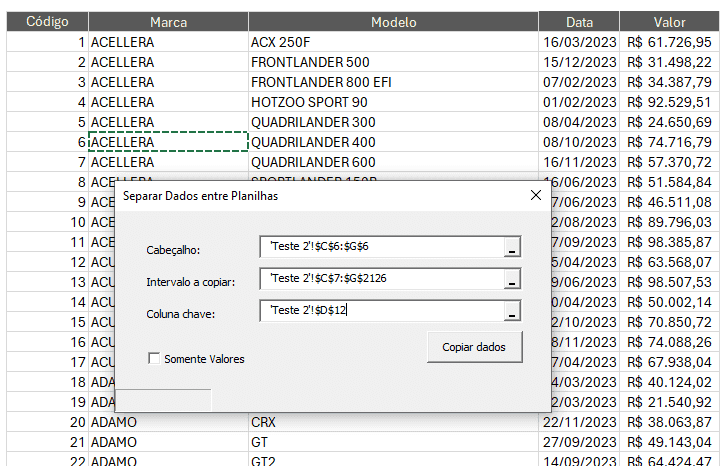Image resolution: width=727 pixels, height=466 pixels.
Task: Click the Data column header
Action: (x=579, y=21)
